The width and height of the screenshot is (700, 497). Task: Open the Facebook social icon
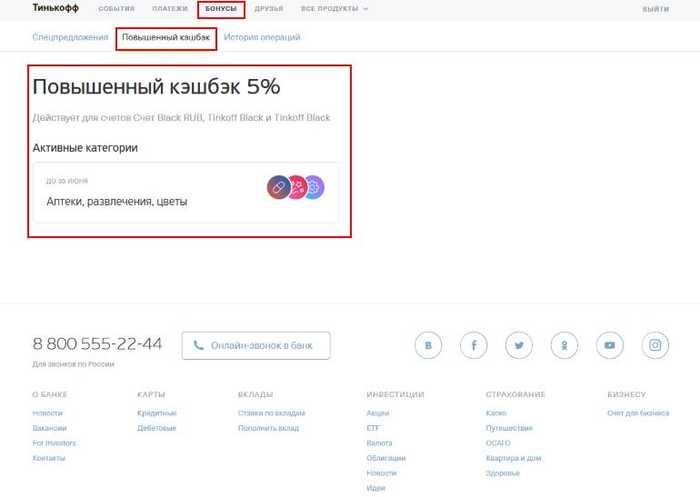(474, 345)
